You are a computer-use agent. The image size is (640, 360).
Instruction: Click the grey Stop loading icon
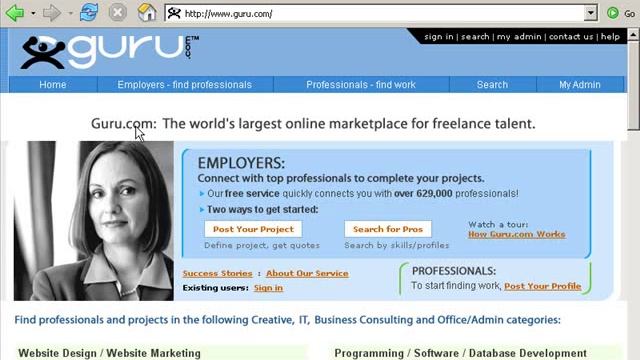point(118,13)
